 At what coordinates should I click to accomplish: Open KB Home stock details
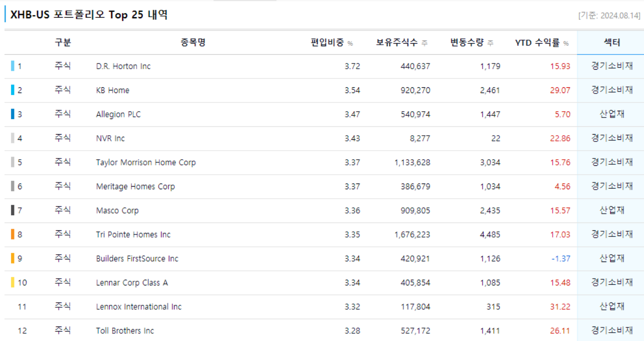[x=113, y=90]
